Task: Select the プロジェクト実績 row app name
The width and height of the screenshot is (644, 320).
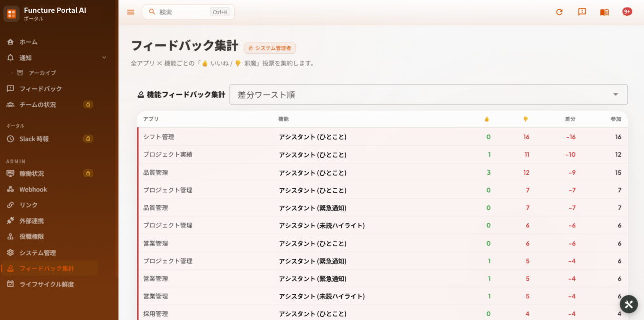Action: (x=168, y=154)
